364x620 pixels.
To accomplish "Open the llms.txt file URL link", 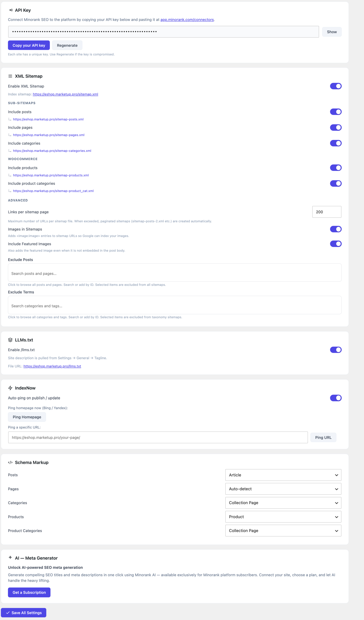I will (52, 366).
